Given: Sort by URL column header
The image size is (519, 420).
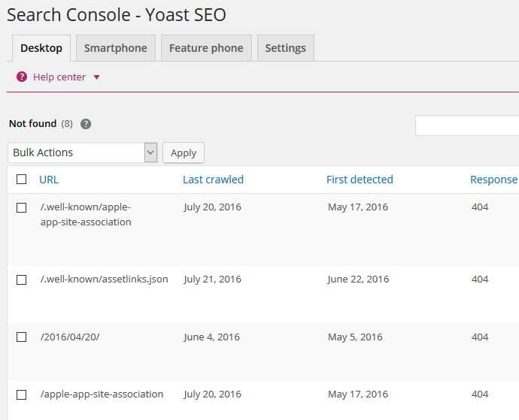Looking at the screenshot, I should tap(49, 180).
